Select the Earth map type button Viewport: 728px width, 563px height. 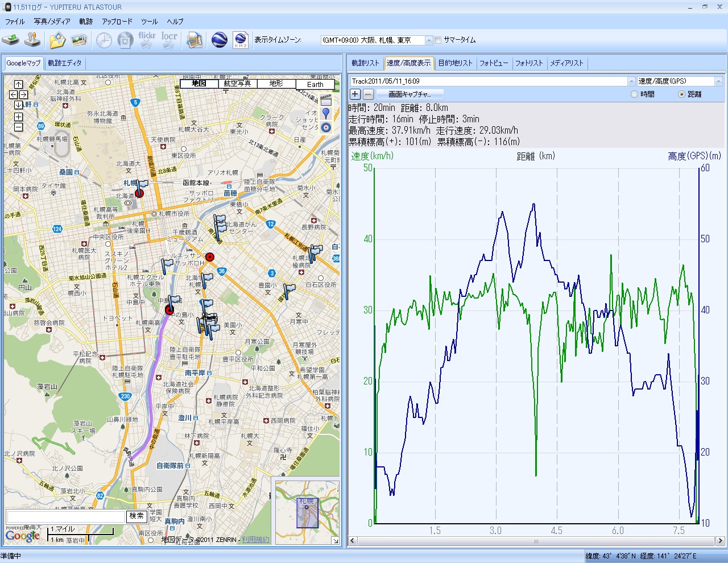point(315,84)
